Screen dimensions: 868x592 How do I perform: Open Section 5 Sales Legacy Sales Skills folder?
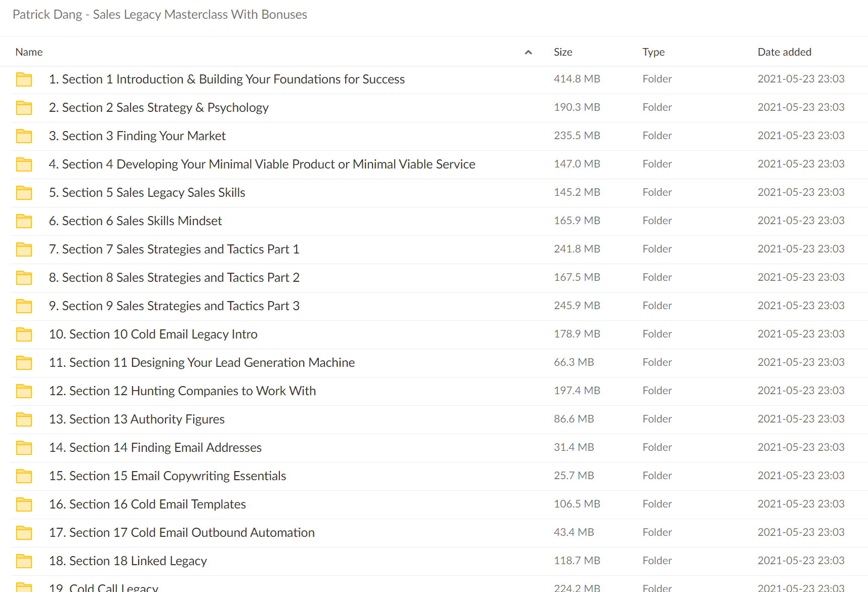coord(147,193)
